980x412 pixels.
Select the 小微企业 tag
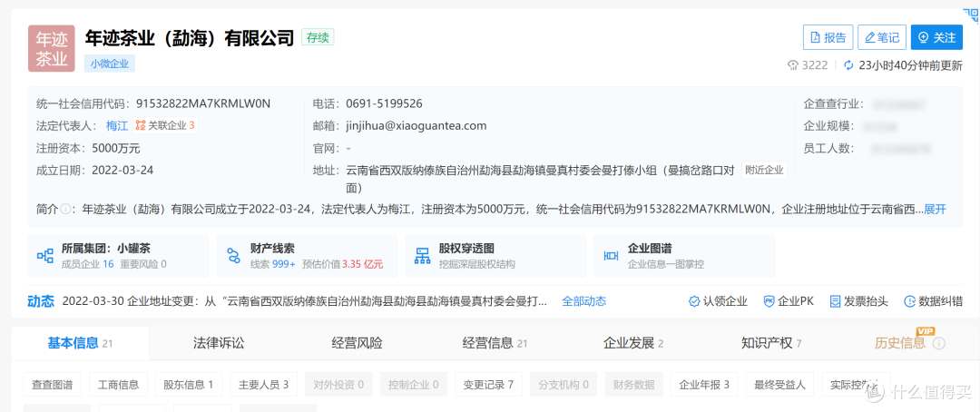point(110,64)
